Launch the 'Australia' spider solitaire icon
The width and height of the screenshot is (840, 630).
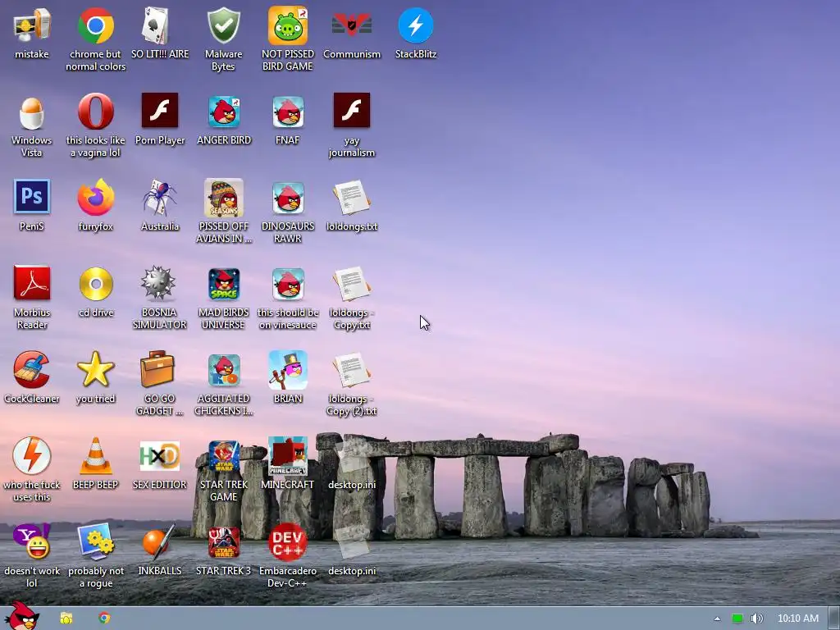(x=160, y=206)
